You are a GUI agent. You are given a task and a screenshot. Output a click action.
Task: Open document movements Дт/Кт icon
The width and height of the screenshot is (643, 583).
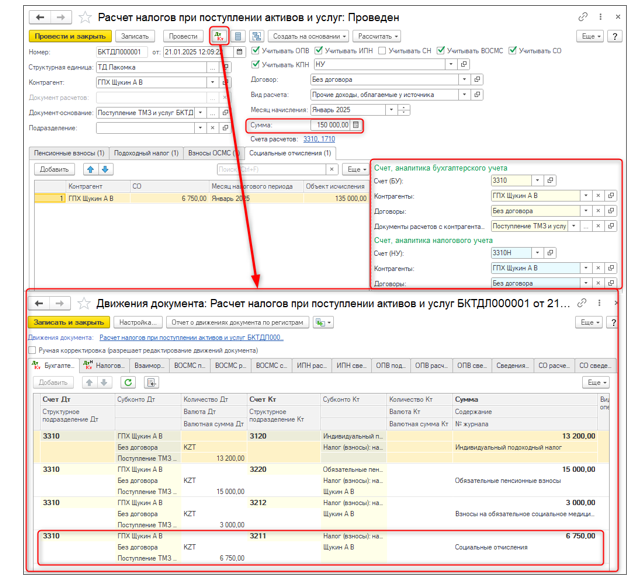click(x=219, y=36)
